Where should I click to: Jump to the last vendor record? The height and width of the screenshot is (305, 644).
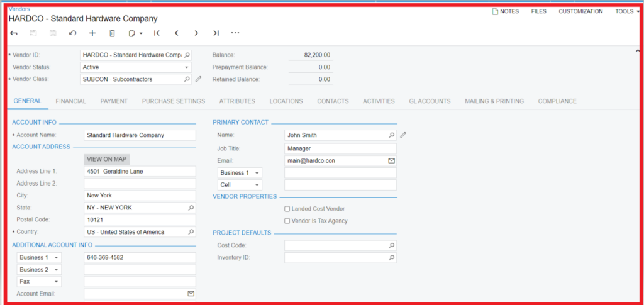[216, 33]
